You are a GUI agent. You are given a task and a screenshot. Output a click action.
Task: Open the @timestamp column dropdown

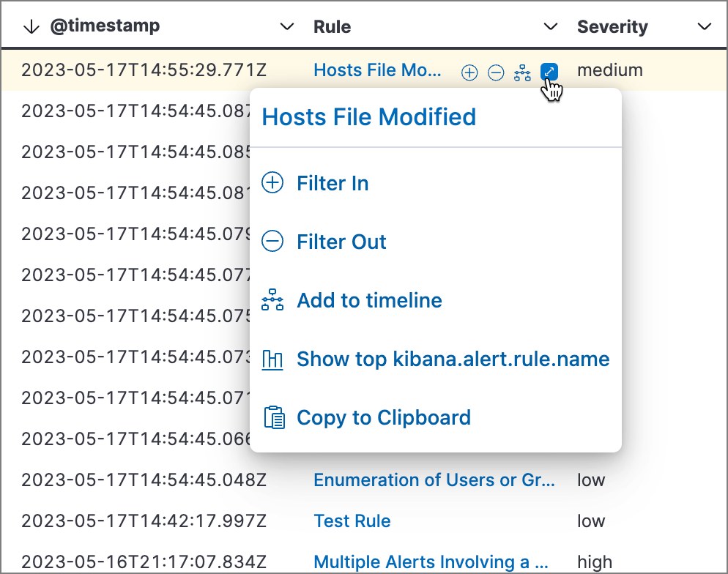tap(286, 26)
